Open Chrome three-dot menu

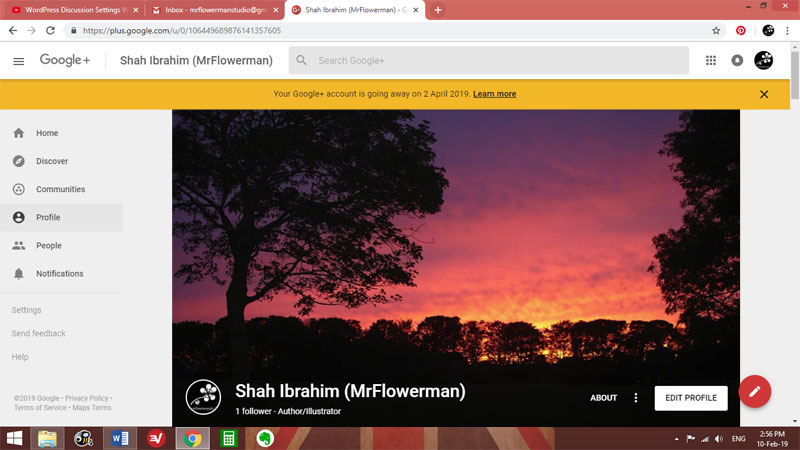pos(788,31)
